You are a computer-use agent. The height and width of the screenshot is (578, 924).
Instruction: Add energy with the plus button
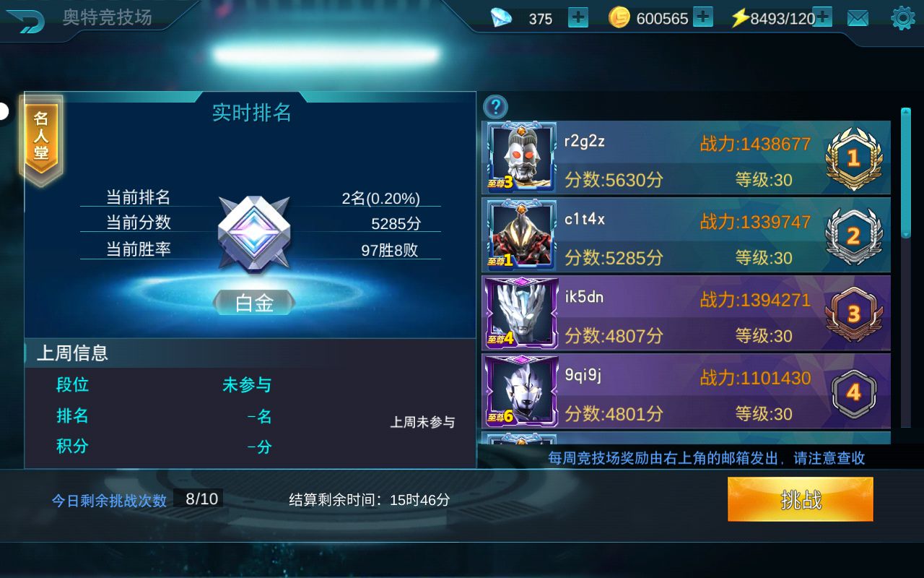pyautogui.click(x=822, y=17)
